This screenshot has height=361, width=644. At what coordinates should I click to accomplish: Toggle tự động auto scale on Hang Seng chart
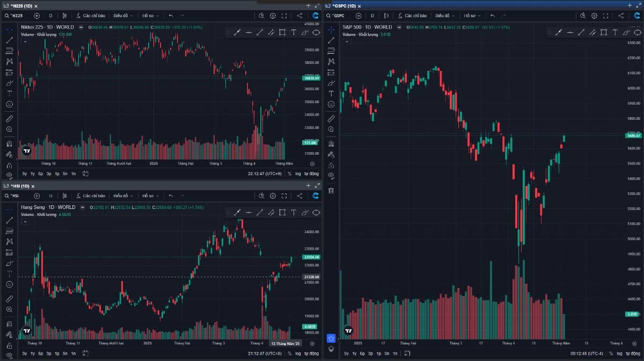tap(311, 353)
